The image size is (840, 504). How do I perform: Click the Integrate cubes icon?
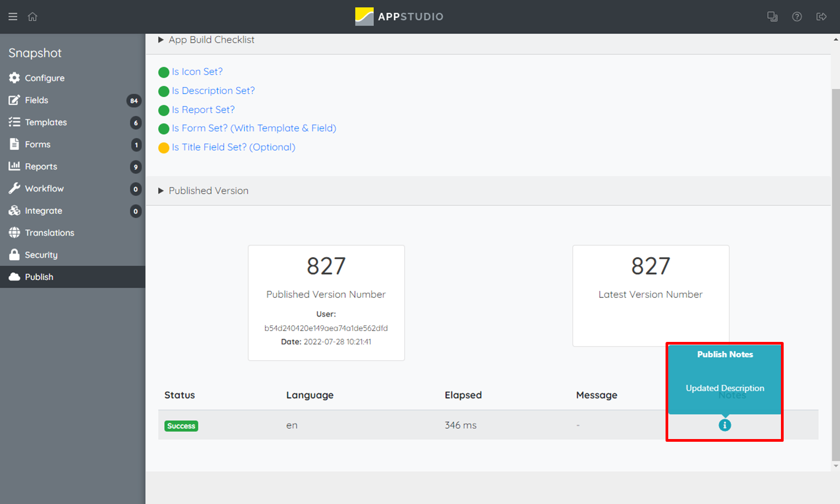tap(14, 210)
